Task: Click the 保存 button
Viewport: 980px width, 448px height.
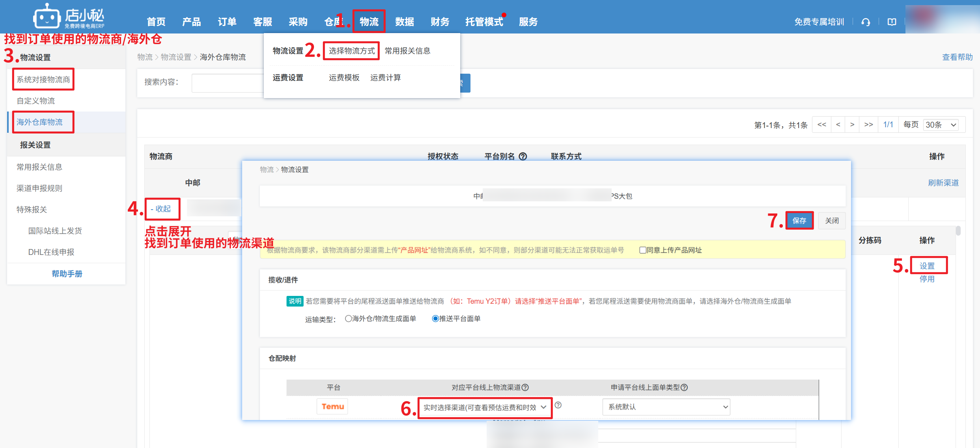Action: click(799, 221)
